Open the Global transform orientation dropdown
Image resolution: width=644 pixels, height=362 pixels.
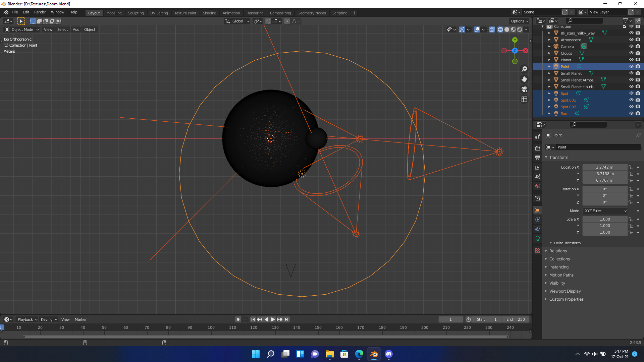pos(237,21)
